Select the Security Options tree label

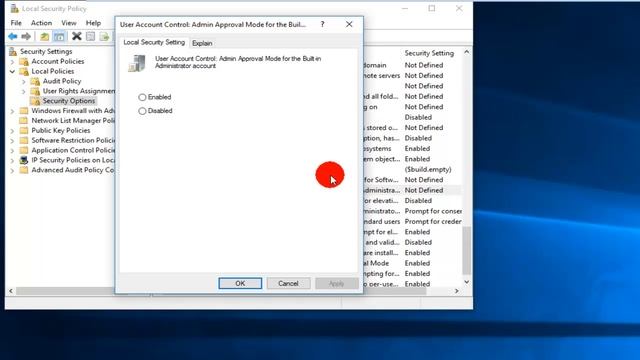69,101
